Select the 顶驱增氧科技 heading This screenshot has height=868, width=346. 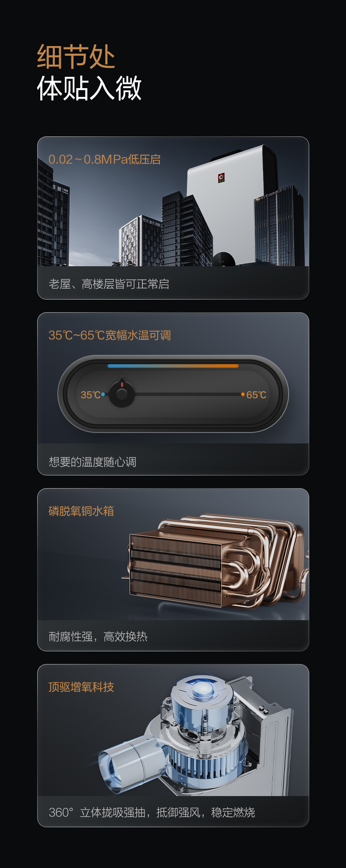pyautogui.click(x=81, y=687)
